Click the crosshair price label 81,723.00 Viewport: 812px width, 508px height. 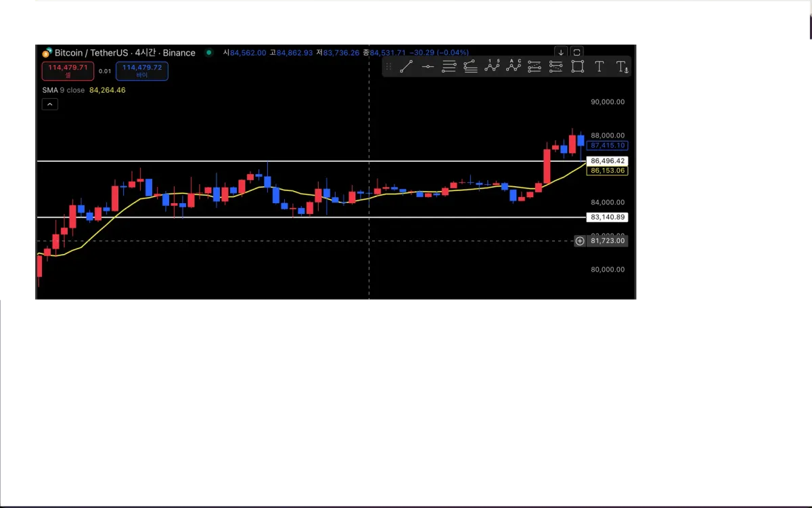click(608, 241)
